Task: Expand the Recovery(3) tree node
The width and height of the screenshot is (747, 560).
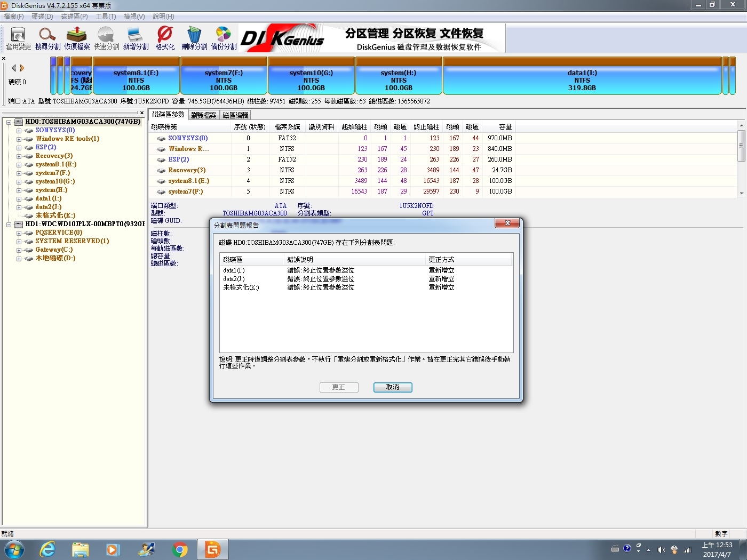Action: click(19, 156)
